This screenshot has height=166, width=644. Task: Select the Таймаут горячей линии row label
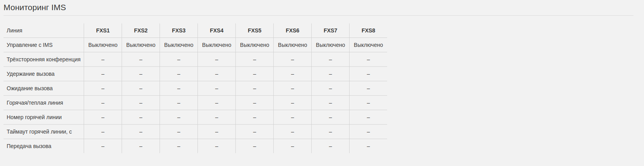point(39,132)
